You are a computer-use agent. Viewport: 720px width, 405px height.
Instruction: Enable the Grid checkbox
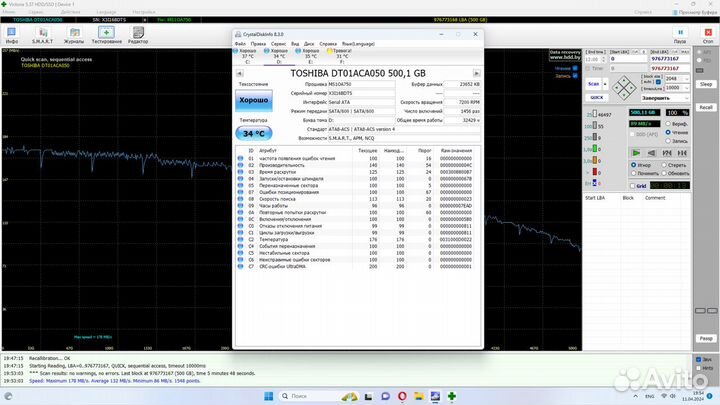[x=634, y=186]
